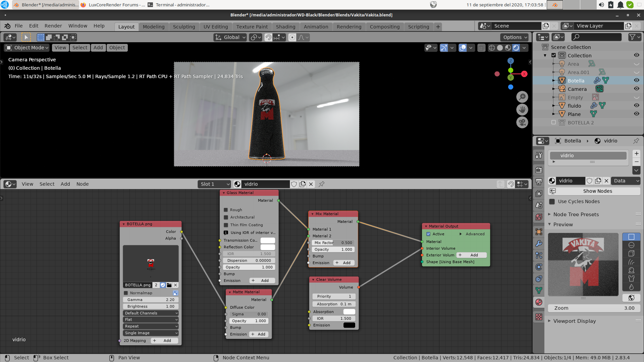
Task: Enable the Rough checkbox in Glass Material
Action: pos(226,210)
